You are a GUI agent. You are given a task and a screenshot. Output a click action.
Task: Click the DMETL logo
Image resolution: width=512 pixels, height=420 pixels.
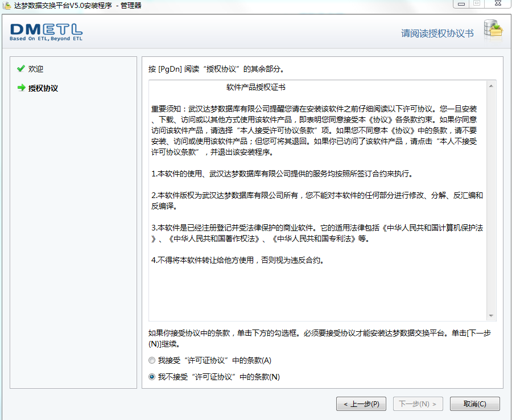(x=46, y=32)
